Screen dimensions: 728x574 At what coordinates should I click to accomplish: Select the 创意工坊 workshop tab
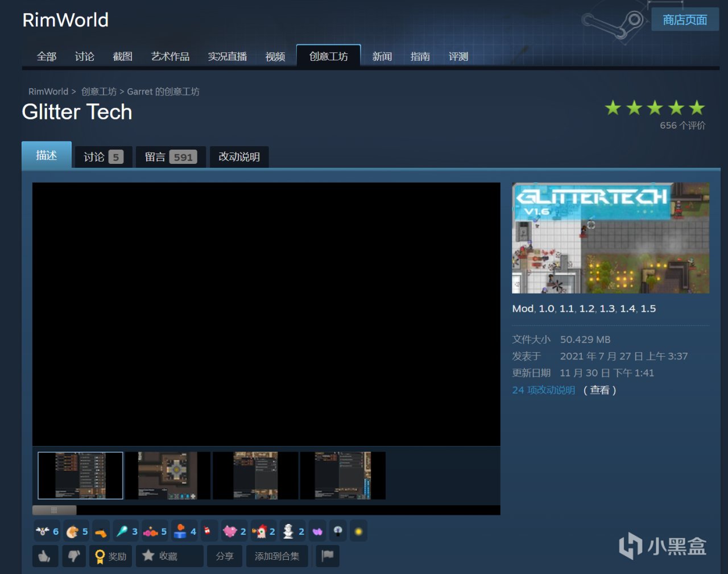[329, 56]
